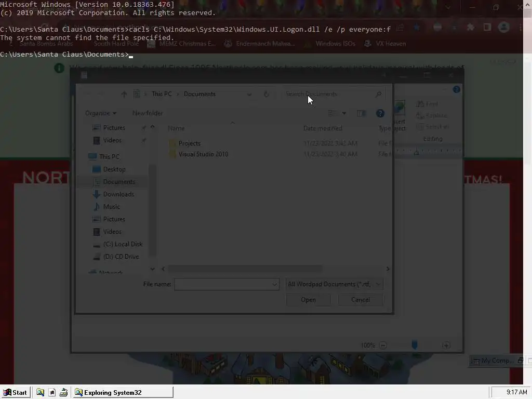This screenshot has height=399, width=532.
Task: Select Desktop in navigation tree
Action: click(x=114, y=169)
